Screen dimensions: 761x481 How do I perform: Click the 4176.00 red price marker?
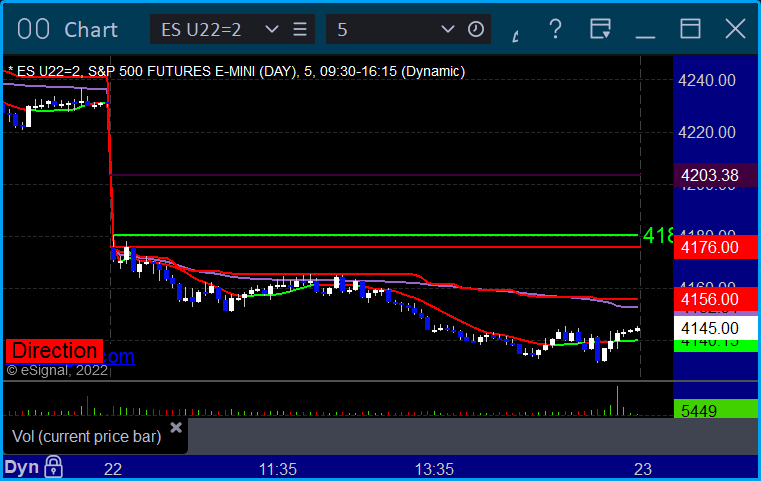(x=715, y=247)
